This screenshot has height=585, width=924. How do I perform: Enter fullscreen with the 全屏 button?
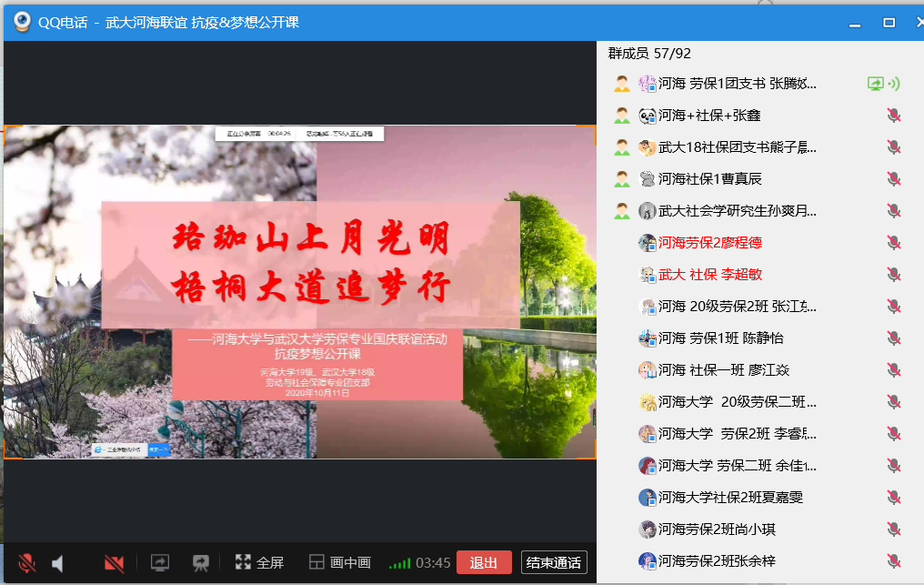click(259, 563)
